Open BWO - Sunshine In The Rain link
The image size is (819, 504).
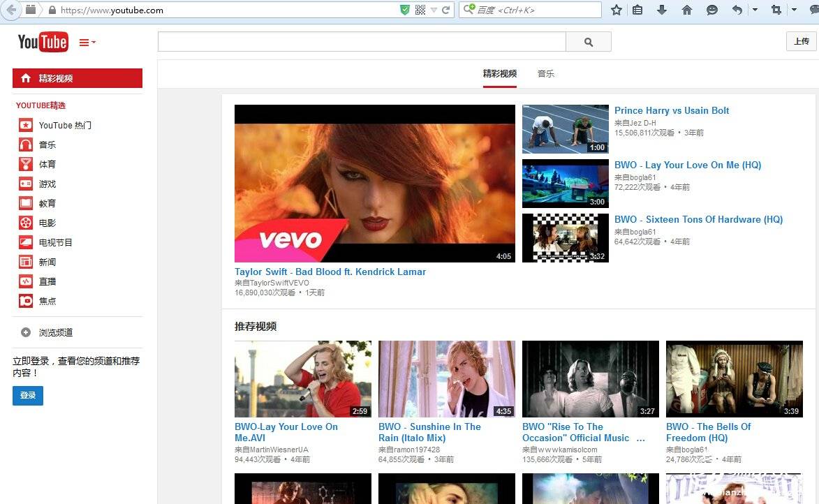click(430, 432)
